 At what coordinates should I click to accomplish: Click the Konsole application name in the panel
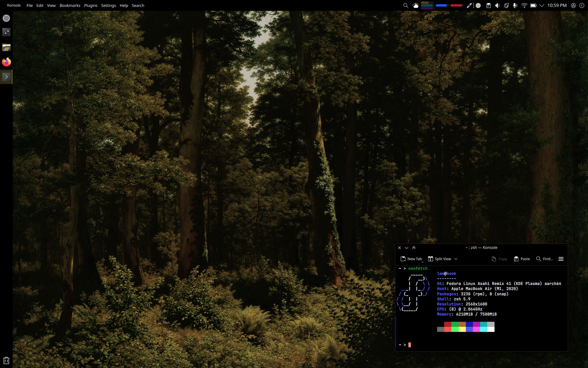(14, 5)
